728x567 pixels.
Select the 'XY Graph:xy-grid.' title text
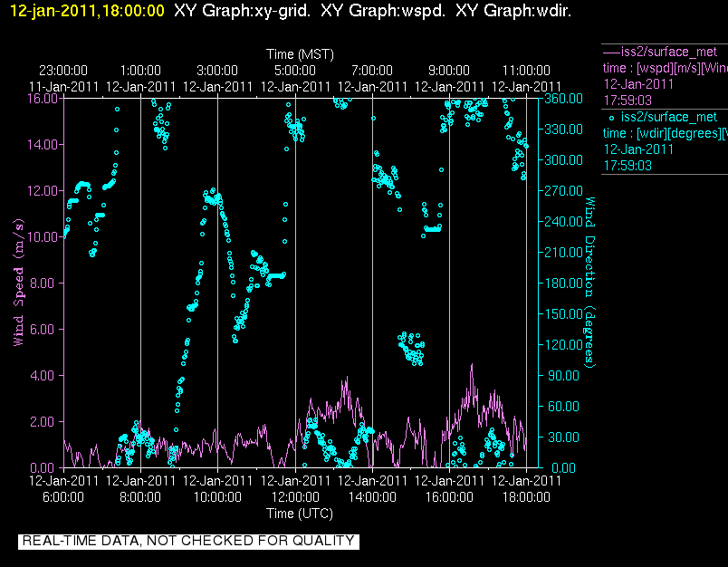pos(243,11)
